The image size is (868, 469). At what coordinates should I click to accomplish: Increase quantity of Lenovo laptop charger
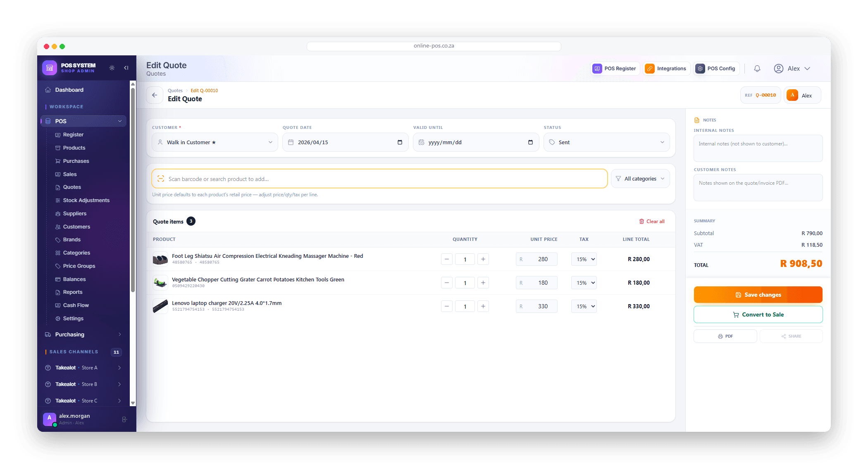483,306
